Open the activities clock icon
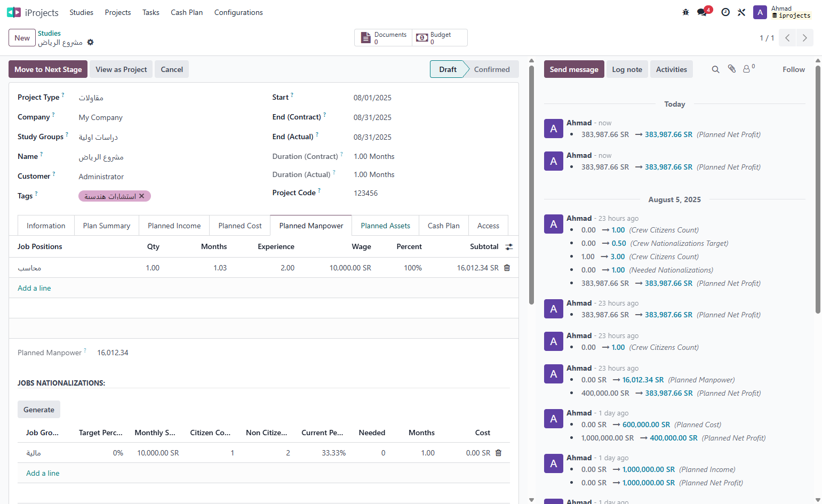This screenshot has height=504, width=822. point(725,12)
